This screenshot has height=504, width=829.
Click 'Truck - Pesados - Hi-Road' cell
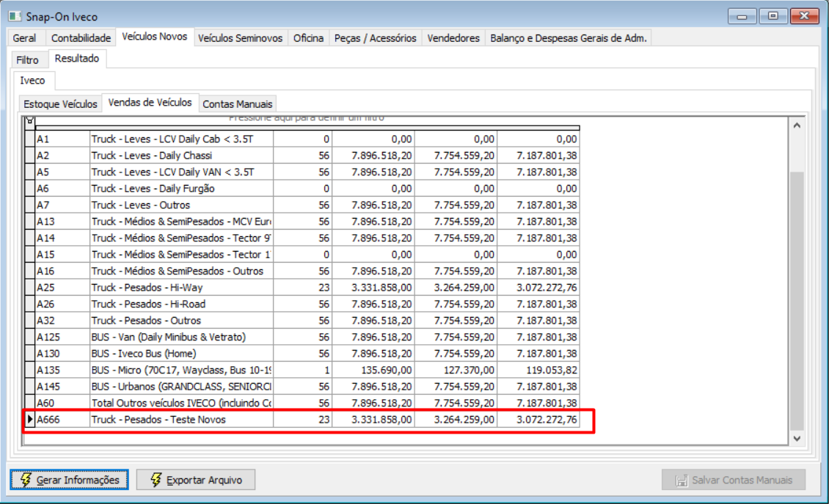click(181, 304)
